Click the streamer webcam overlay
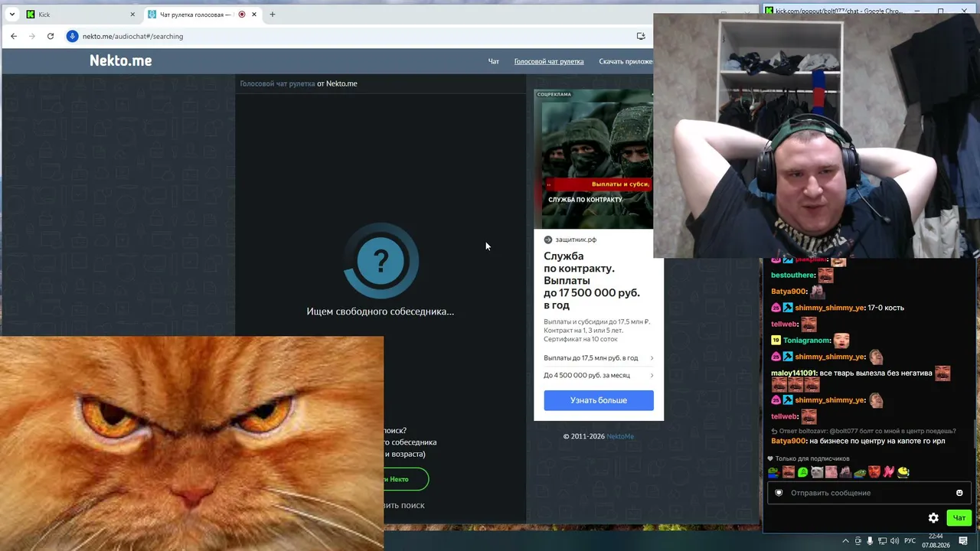This screenshot has height=551, width=980. pos(816,136)
